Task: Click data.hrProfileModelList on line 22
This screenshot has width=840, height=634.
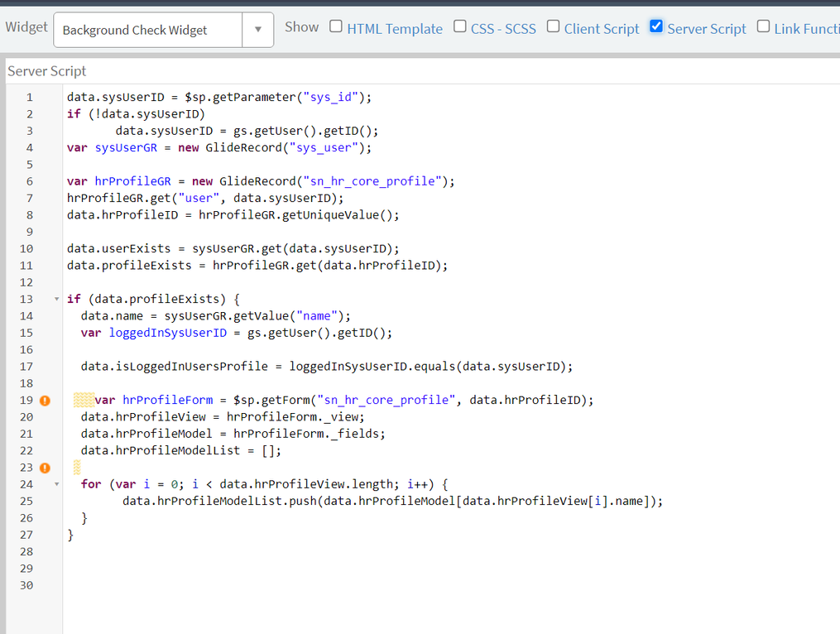Action: coord(161,451)
